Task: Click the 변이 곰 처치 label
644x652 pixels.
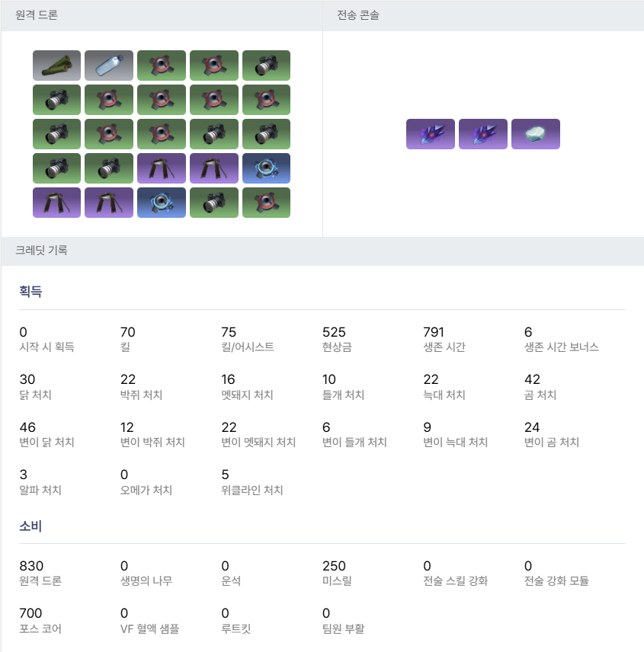Action: (x=551, y=442)
